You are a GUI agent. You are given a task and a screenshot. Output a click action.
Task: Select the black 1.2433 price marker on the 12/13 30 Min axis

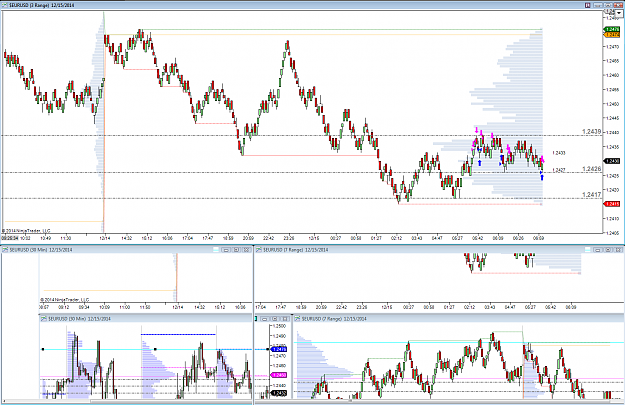tap(279, 393)
